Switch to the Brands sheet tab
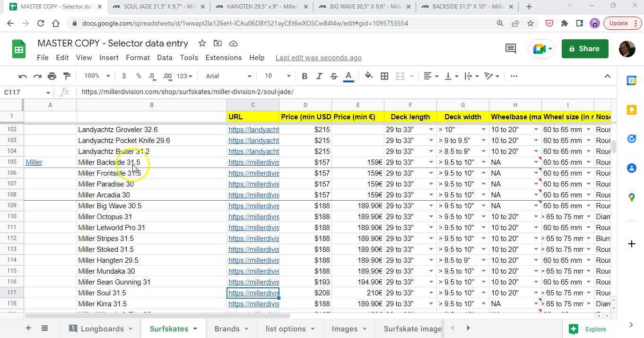Image resolution: width=644 pixels, height=338 pixels. coord(226,329)
